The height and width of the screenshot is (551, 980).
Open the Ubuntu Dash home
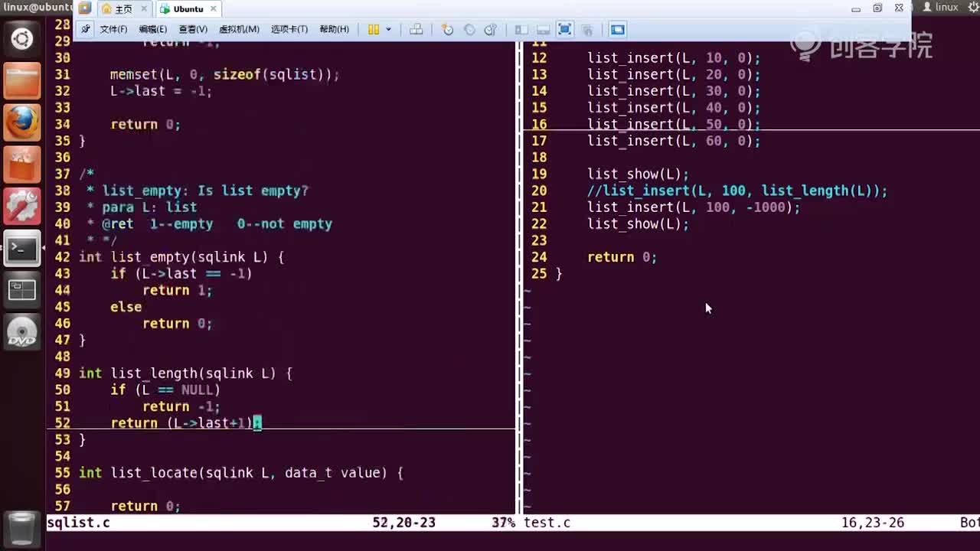(22, 39)
